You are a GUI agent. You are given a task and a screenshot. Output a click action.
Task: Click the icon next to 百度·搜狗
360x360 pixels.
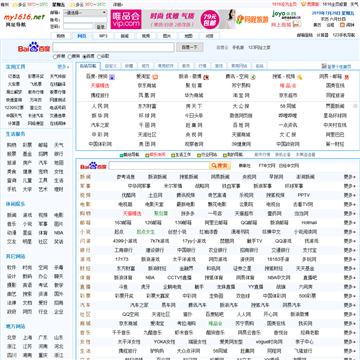coord(112,77)
